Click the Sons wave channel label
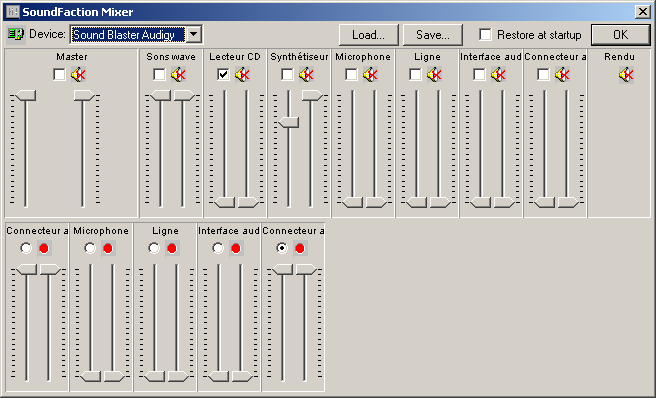The width and height of the screenshot is (656, 398). tap(171, 56)
